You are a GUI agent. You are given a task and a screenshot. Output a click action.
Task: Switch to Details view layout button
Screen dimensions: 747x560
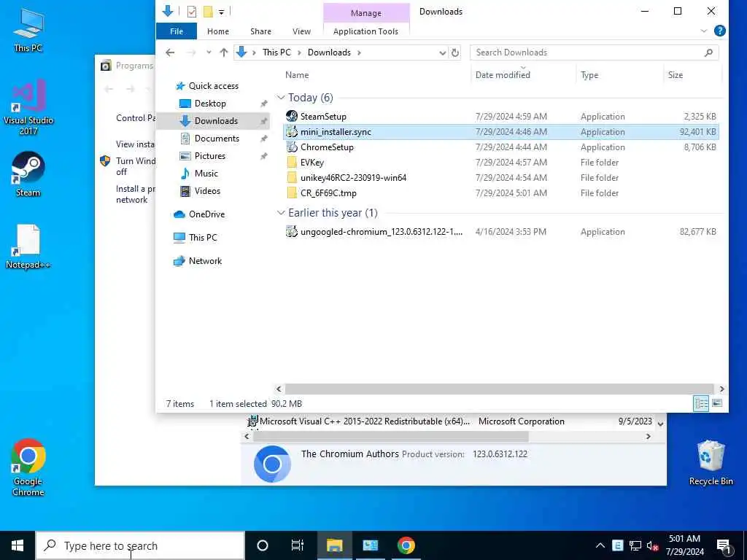click(701, 404)
